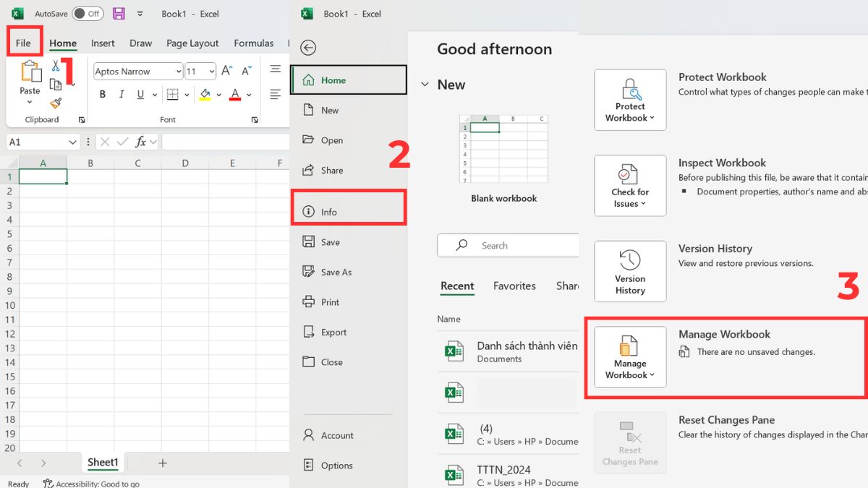The image size is (868, 488).
Task: Collapse the New section chevron
Action: [x=425, y=85]
